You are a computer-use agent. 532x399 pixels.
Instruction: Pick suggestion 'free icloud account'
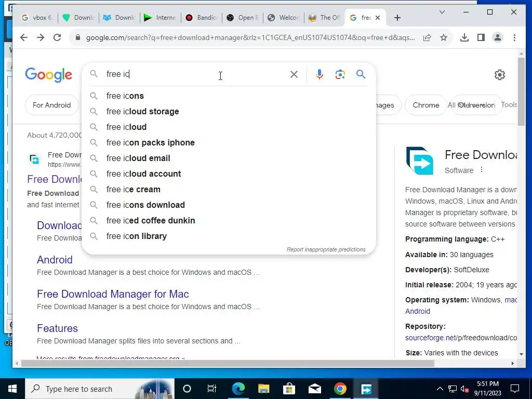click(229, 174)
